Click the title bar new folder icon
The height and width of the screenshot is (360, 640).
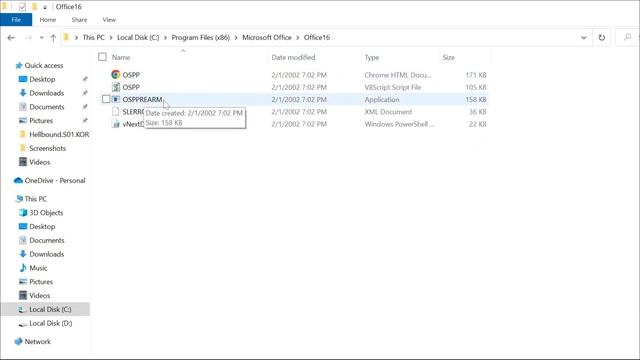pos(35,7)
